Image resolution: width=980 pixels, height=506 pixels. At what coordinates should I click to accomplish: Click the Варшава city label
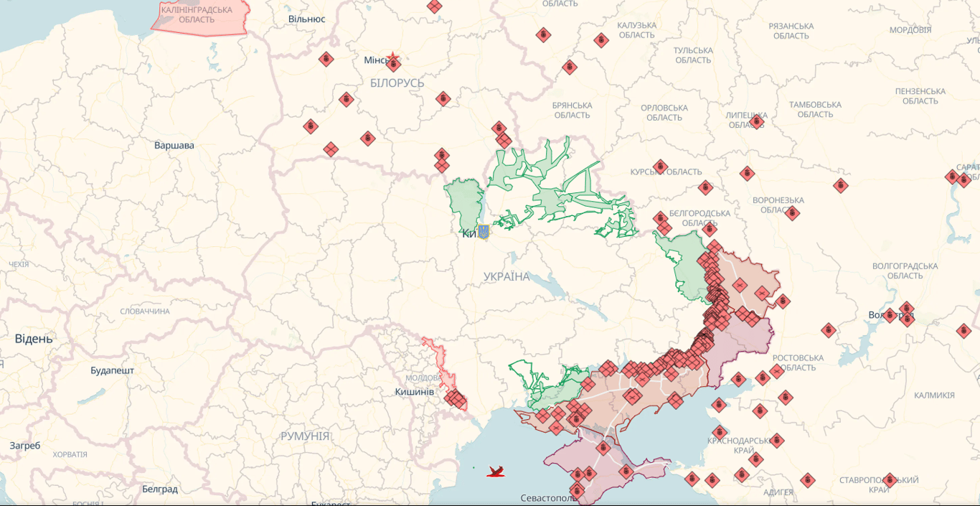tap(174, 144)
